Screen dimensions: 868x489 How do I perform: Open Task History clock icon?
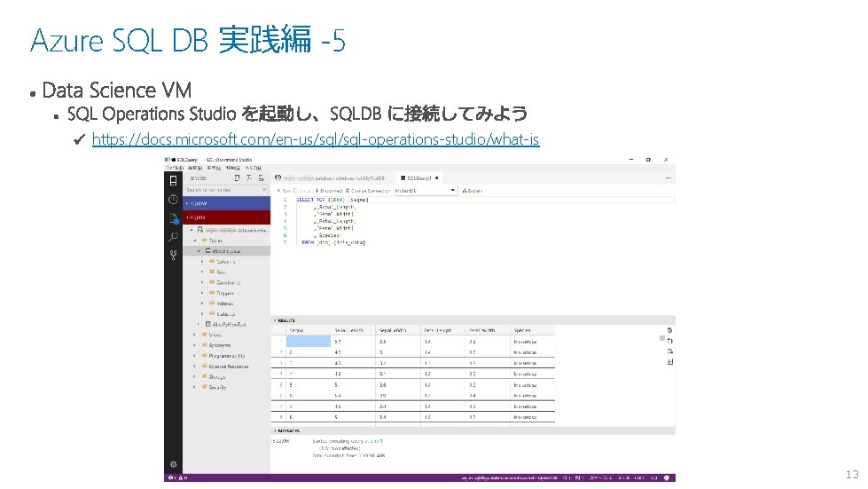pyautogui.click(x=173, y=200)
